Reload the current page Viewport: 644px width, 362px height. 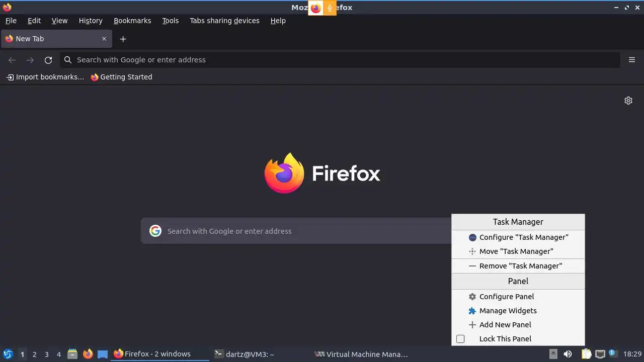[x=48, y=60]
